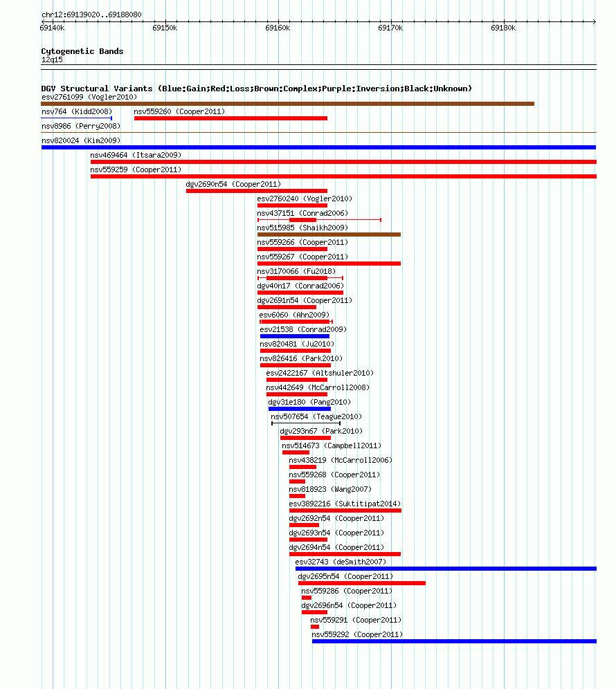
Task: Click dgv2692n54 (Cooper2011) label
Action: coord(336,518)
